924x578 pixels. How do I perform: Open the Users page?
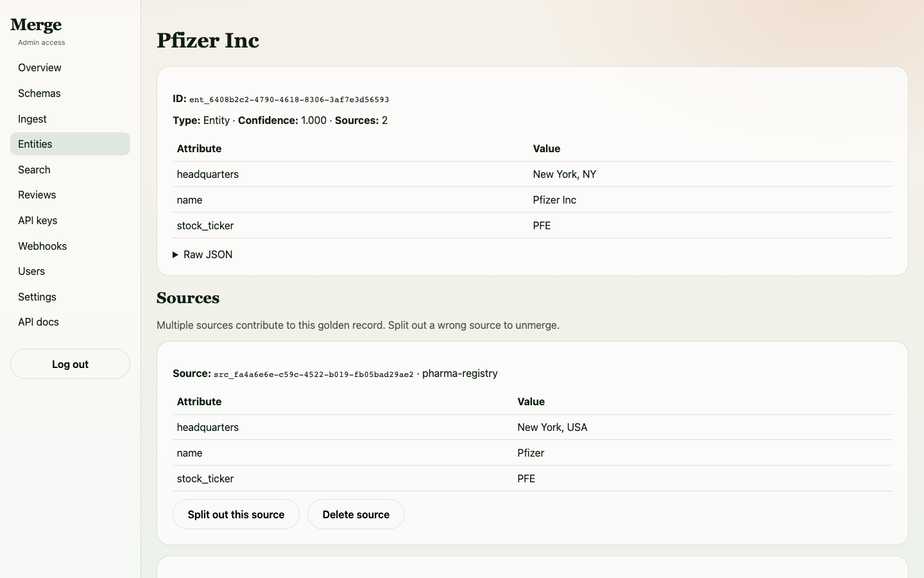[70, 271]
